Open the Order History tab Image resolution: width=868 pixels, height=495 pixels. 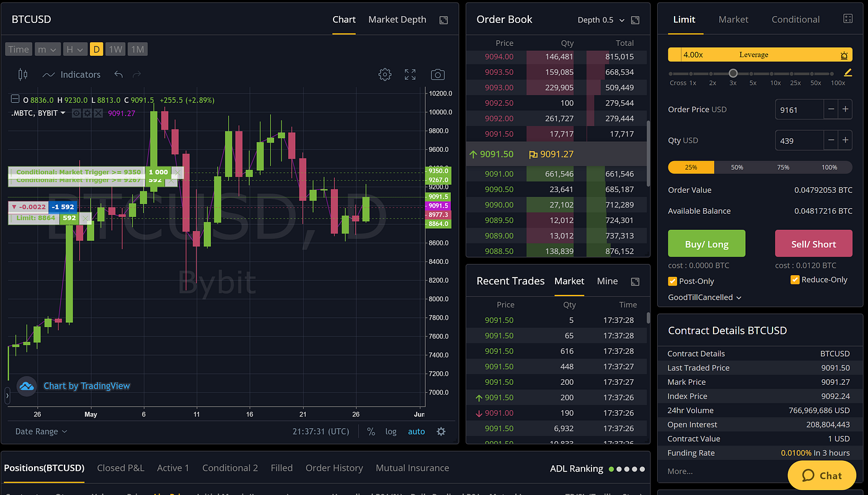[x=334, y=468]
